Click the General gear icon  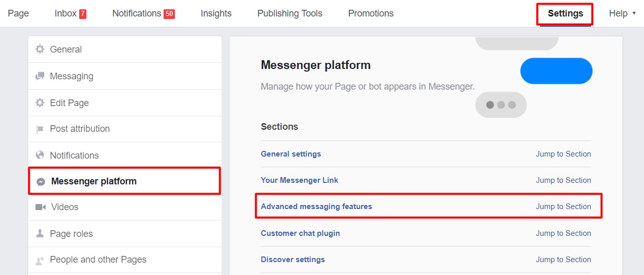(40, 49)
